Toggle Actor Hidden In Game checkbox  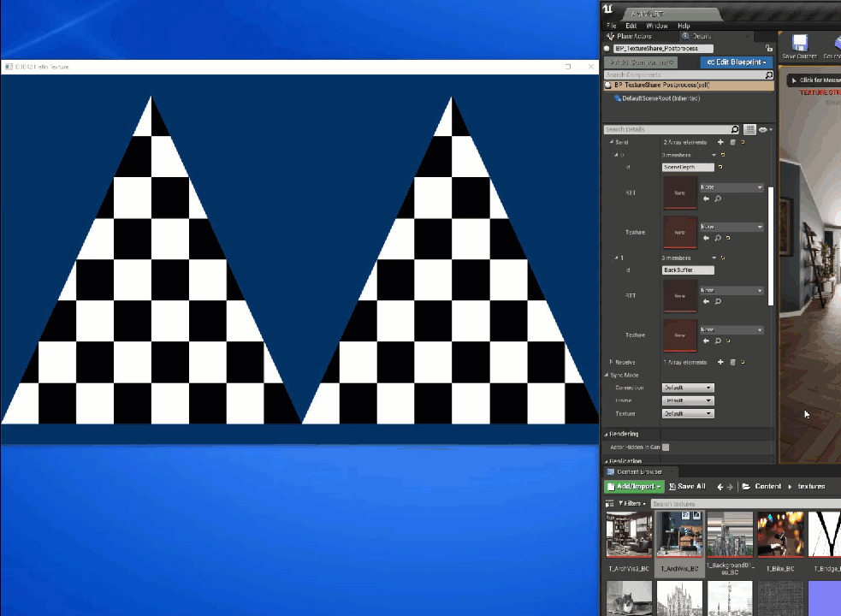point(666,447)
